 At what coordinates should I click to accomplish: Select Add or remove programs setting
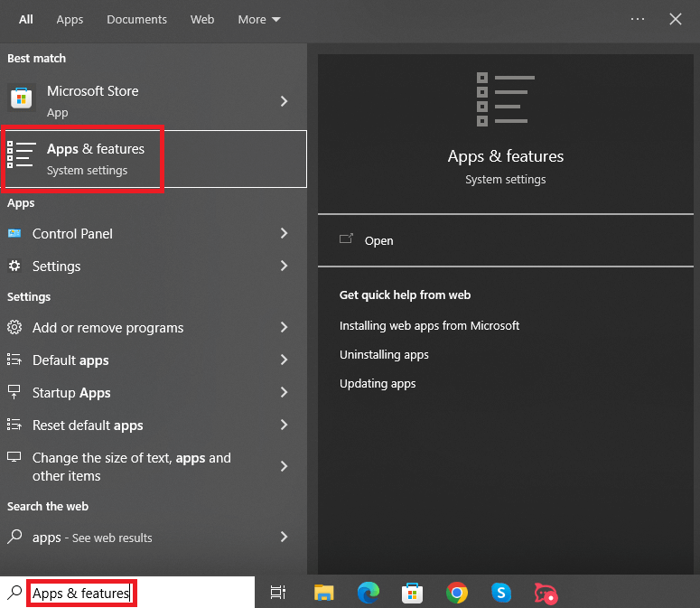click(107, 327)
